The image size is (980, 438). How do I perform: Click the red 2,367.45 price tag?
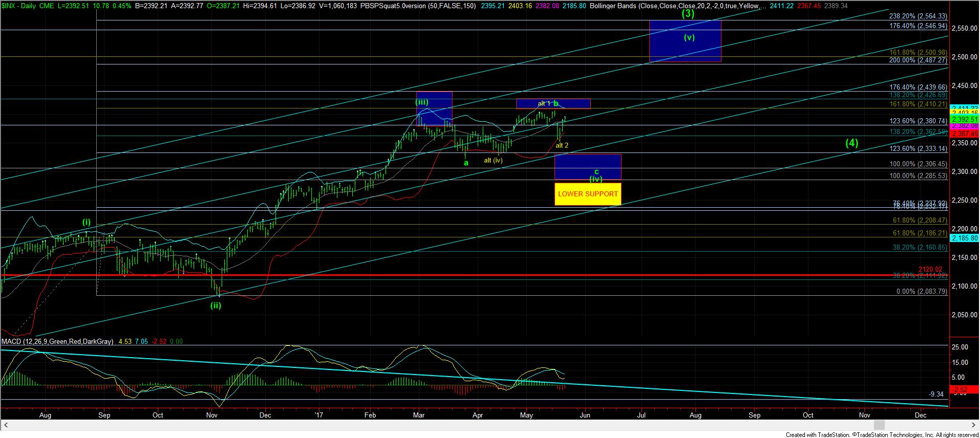[x=965, y=134]
